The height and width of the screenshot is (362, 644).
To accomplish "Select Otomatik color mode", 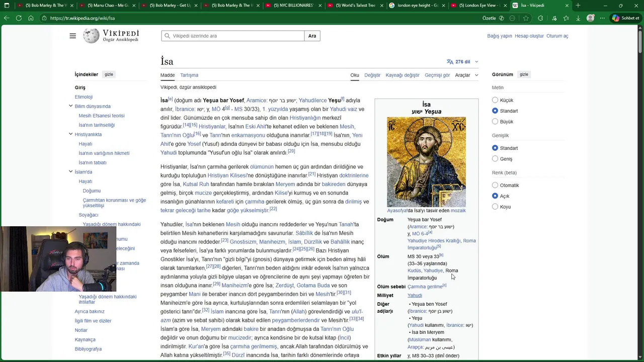I will click(495, 185).
